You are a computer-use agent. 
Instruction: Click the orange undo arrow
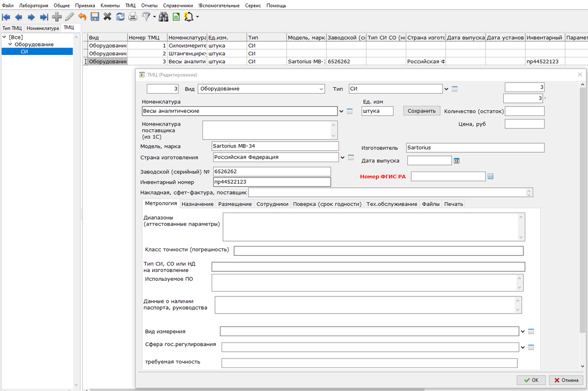(82, 17)
